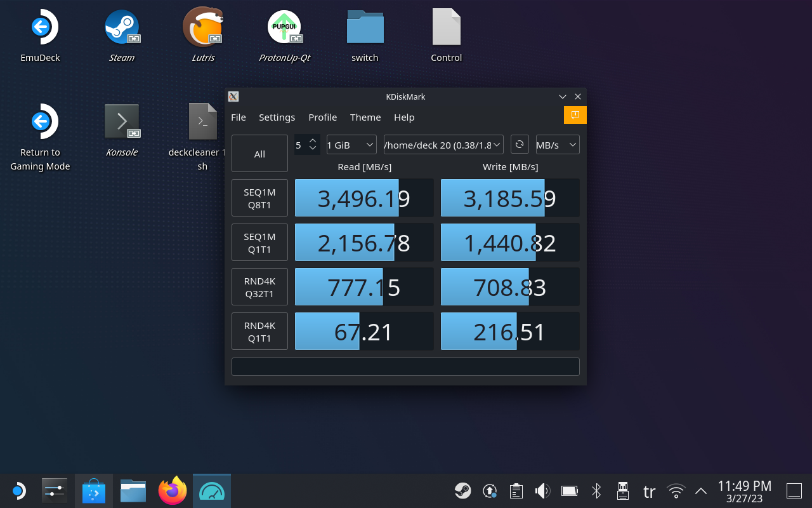Open the EmuDeck desktop shortcut
Viewport: 812px width, 508px height.
41,29
